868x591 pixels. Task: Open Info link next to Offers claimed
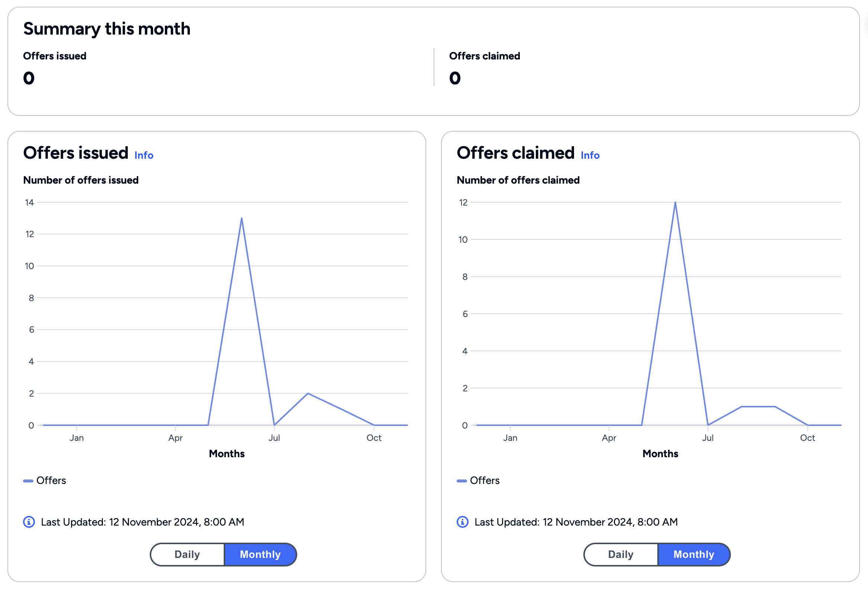coord(590,155)
